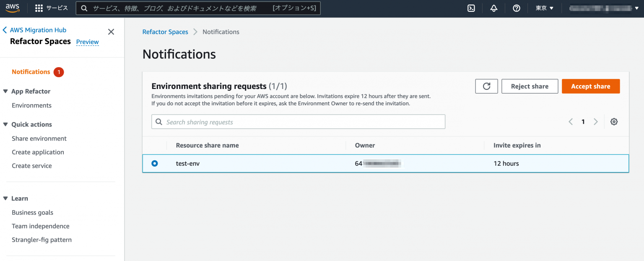The image size is (644, 261).
Task: Select the test-env sharing request radio button
Action: pos(155,163)
